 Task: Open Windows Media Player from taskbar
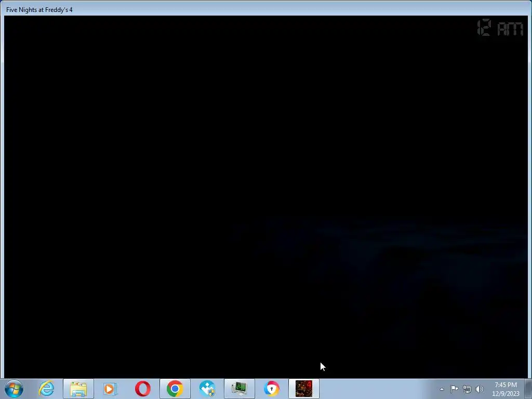[110, 389]
